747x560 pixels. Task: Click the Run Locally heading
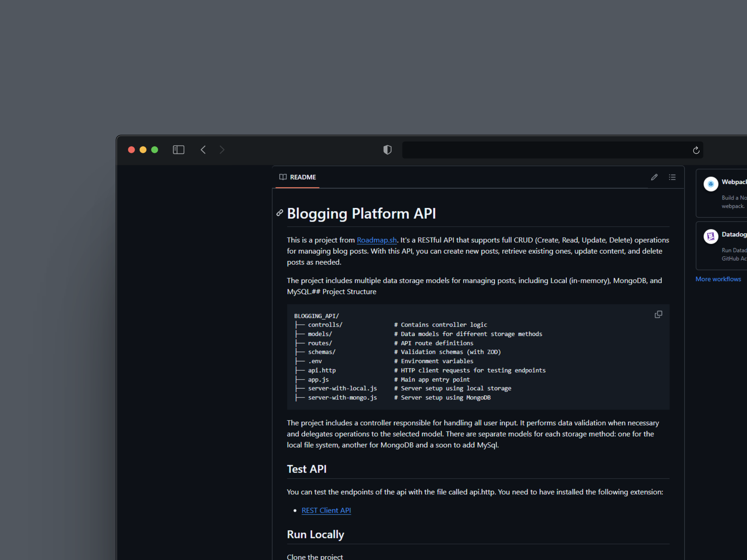pyautogui.click(x=316, y=535)
